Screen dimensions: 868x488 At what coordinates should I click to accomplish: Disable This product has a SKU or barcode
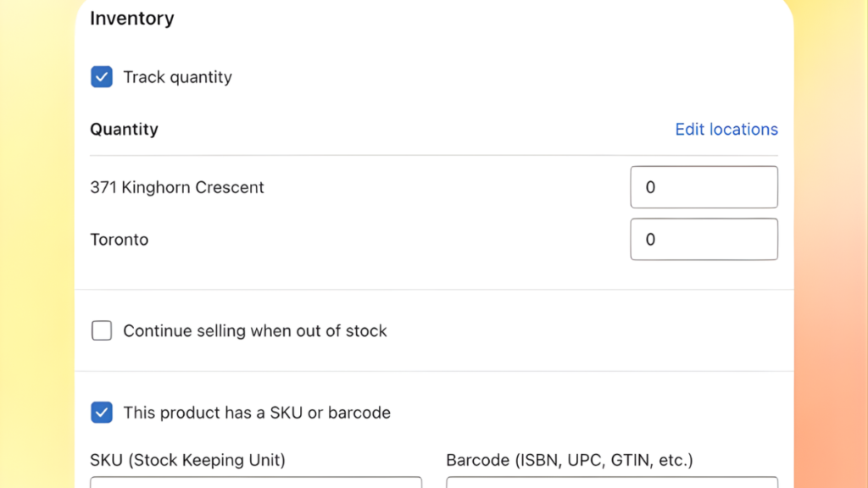click(x=101, y=413)
